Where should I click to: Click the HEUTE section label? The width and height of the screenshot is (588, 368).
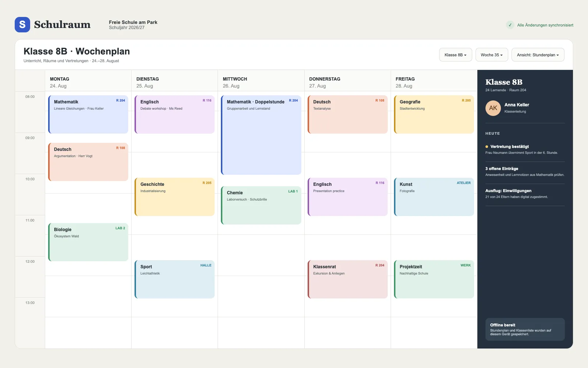click(x=492, y=134)
